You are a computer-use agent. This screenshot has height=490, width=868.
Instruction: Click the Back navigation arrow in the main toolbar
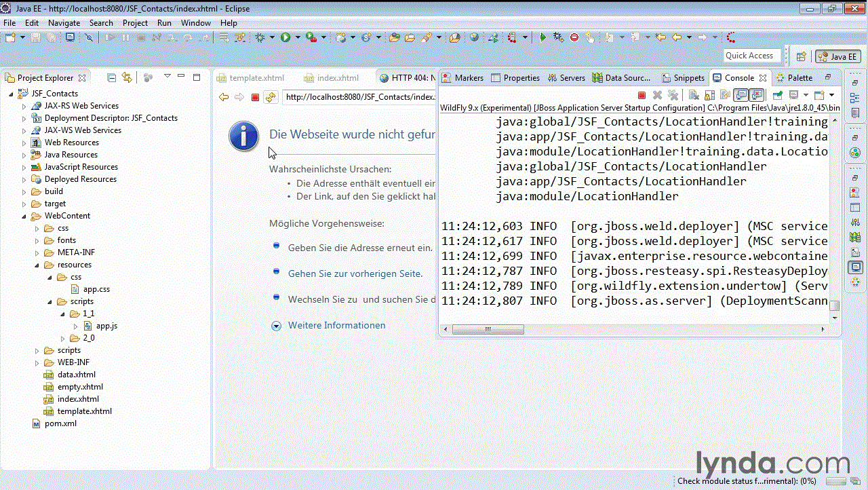[x=676, y=37]
